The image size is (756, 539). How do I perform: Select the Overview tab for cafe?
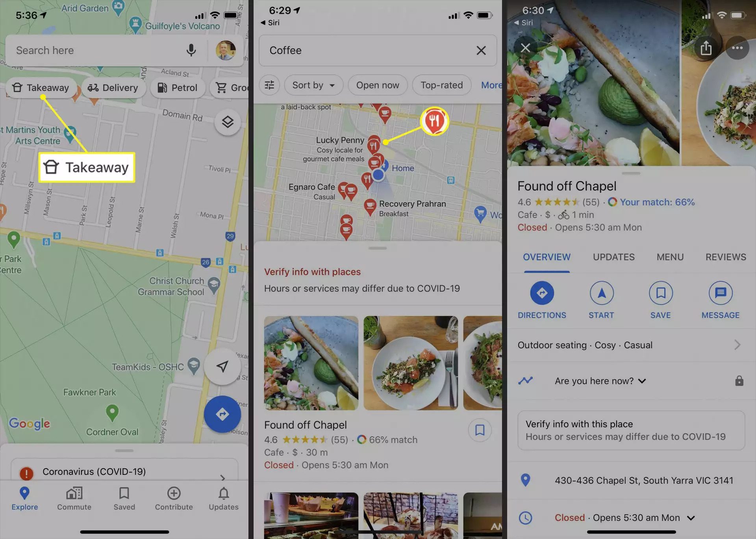pos(547,257)
